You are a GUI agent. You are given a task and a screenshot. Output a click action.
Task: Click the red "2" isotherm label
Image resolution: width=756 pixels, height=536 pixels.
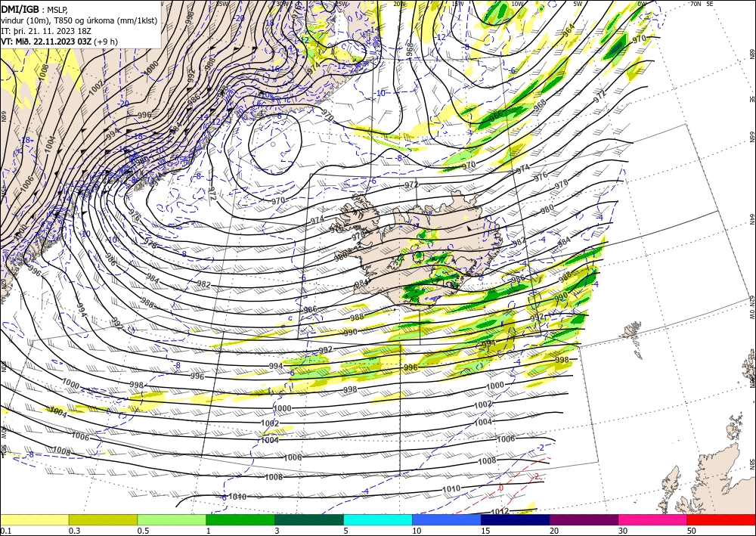click(537, 476)
